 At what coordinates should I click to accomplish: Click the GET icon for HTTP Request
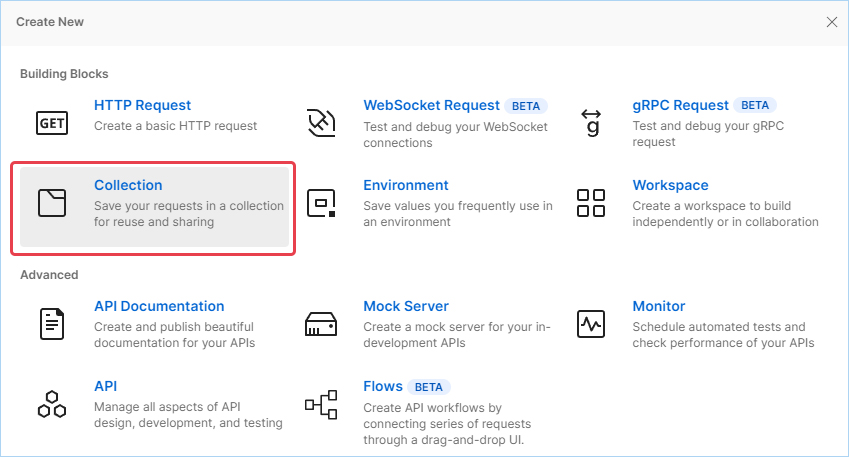click(52, 123)
